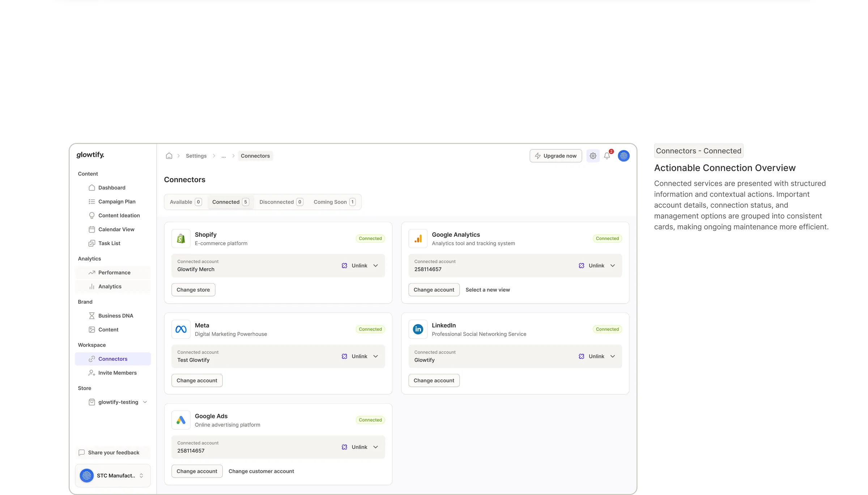Click the breadcrumb ellipsis item
Screen dimensions: 868x495
(224, 156)
